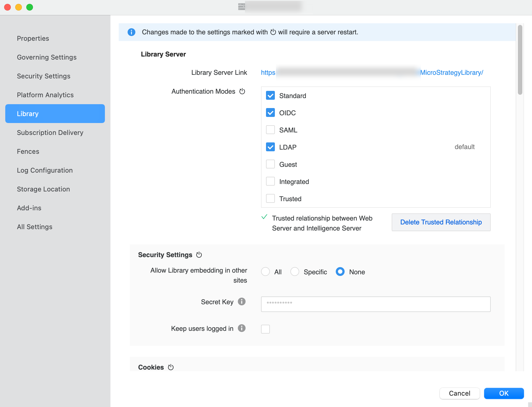
Task: Disable the Standard authentication checkbox
Action: click(270, 95)
